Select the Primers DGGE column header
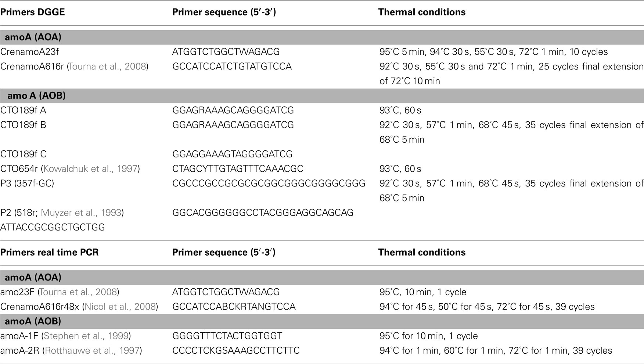644x364 pixels. pyautogui.click(x=33, y=12)
